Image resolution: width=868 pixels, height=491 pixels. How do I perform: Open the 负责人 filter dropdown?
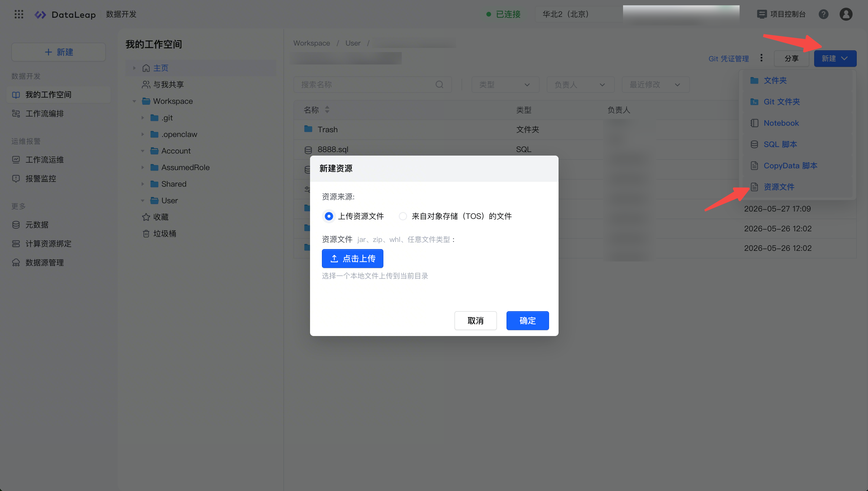point(580,84)
